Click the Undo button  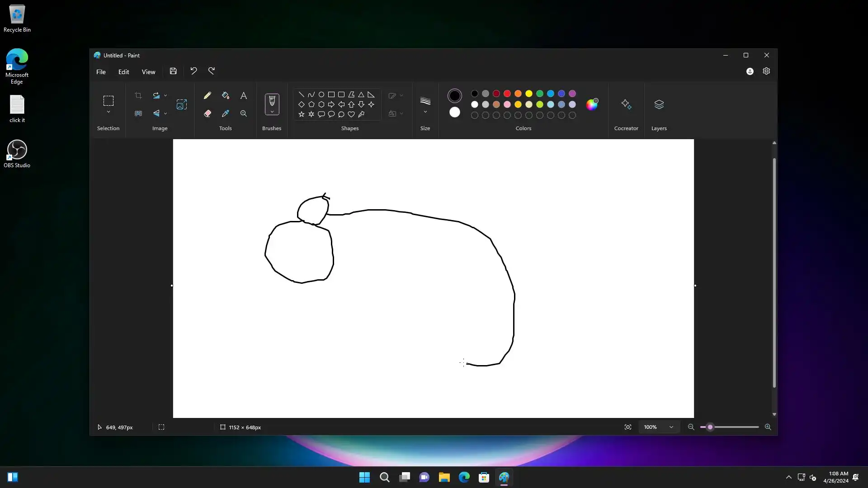193,71
